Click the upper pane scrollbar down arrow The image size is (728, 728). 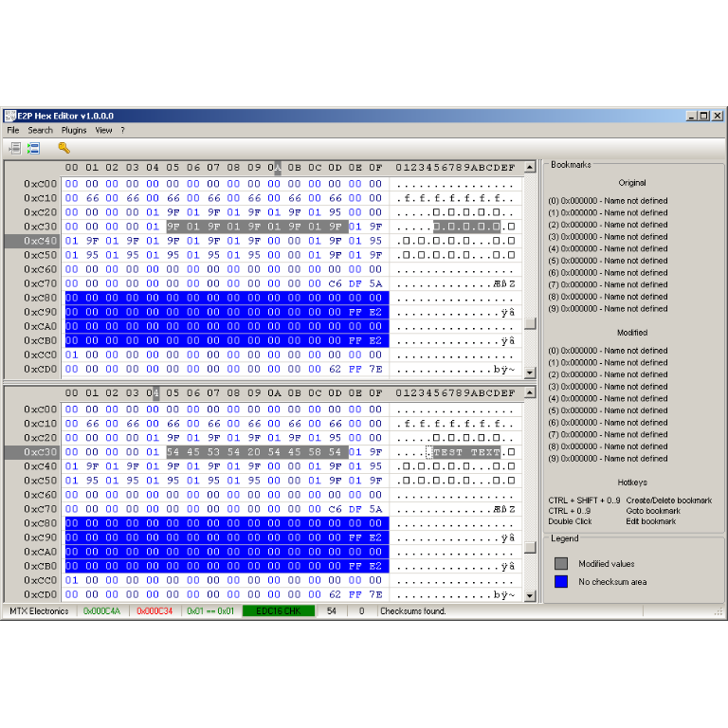coord(530,373)
